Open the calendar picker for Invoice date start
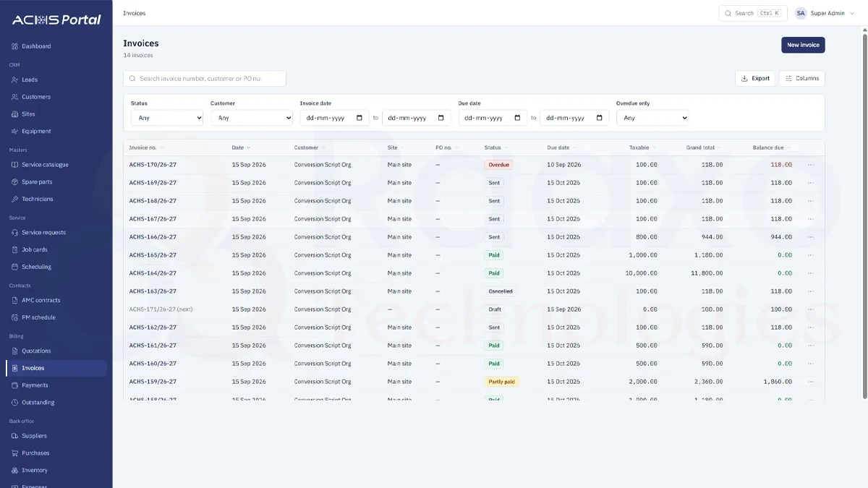 tap(360, 118)
